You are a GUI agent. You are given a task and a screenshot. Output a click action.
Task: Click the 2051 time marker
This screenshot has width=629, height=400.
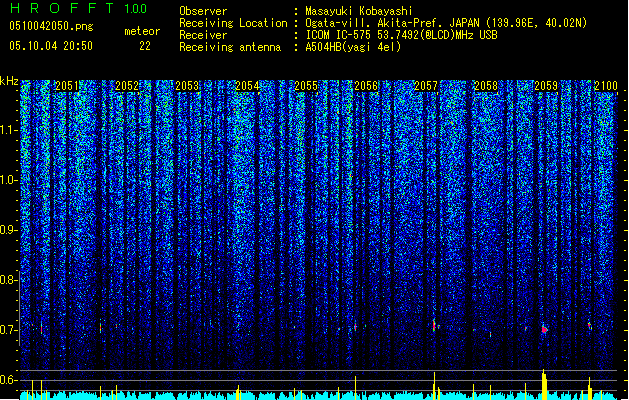(67, 86)
